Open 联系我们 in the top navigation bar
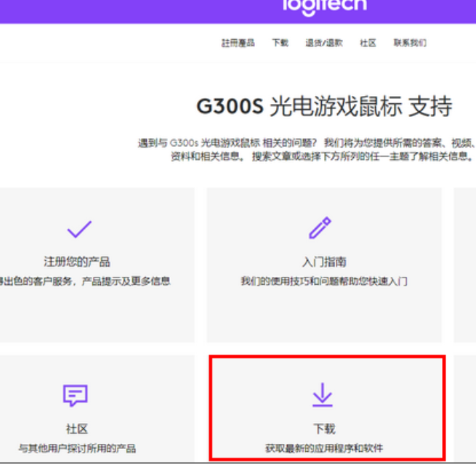 click(410, 43)
